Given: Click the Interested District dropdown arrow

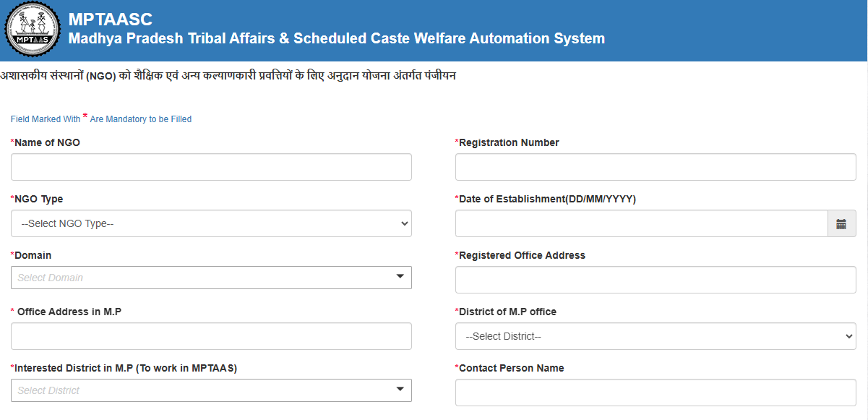Looking at the screenshot, I should 400,390.
